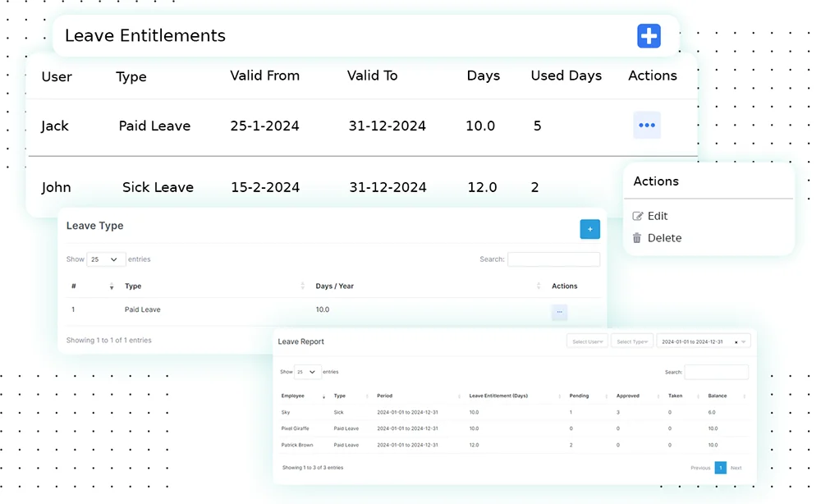821x504 pixels.
Task: Open the Select User dropdown in Leave Report
Action: click(587, 341)
